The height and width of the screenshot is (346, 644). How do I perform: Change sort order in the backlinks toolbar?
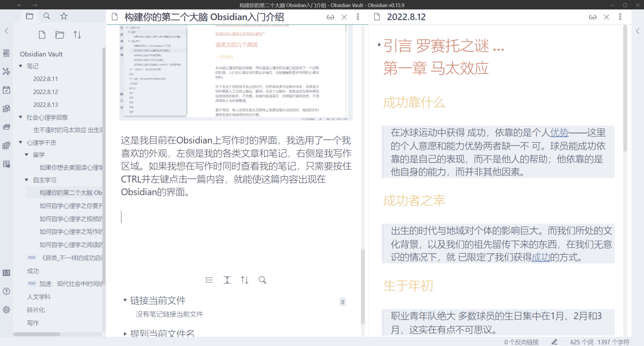pyautogui.click(x=245, y=280)
